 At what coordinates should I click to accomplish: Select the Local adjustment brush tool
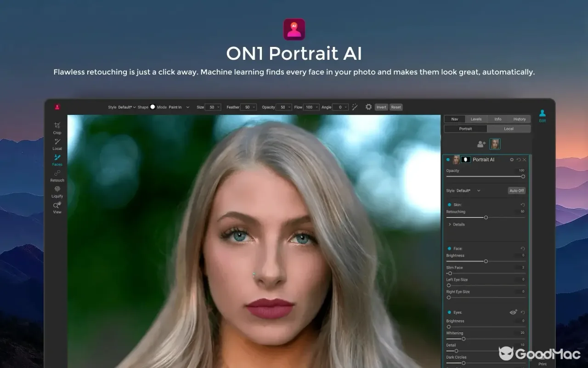[x=57, y=144]
